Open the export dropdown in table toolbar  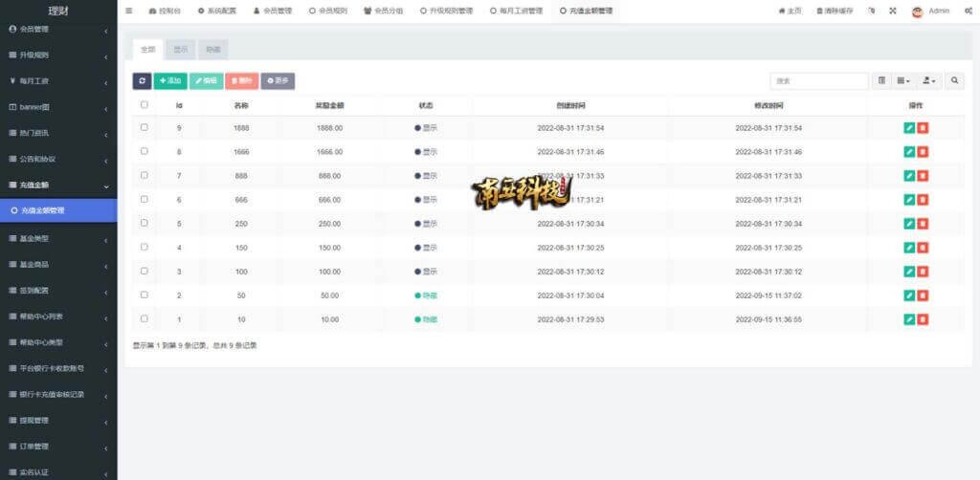tap(929, 81)
